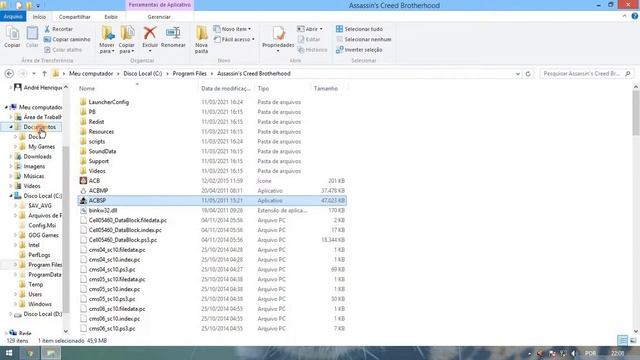The width and height of the screenshot is (640, 360).
Task: Switch to the Início ribbon tab
Action: click(39, 17)
